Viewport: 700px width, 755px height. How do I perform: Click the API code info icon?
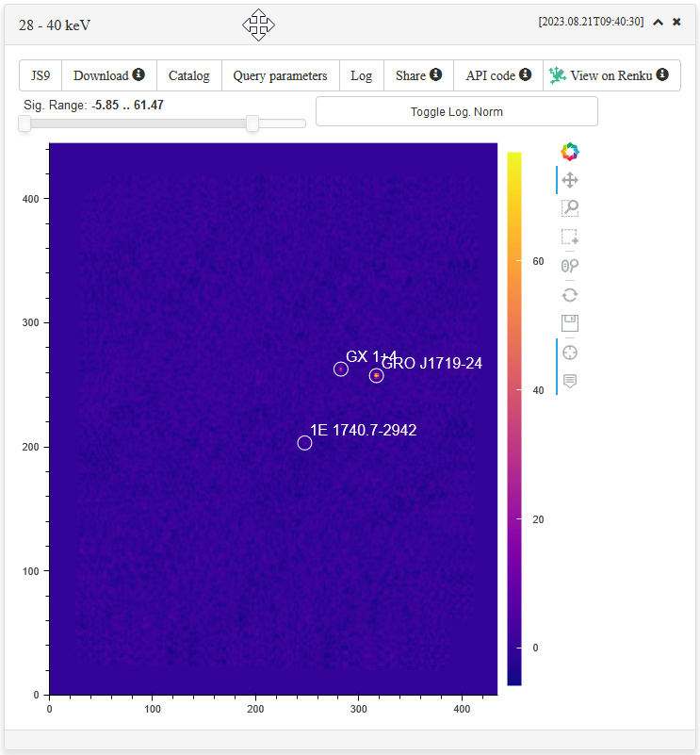click(x=526, y=74)
